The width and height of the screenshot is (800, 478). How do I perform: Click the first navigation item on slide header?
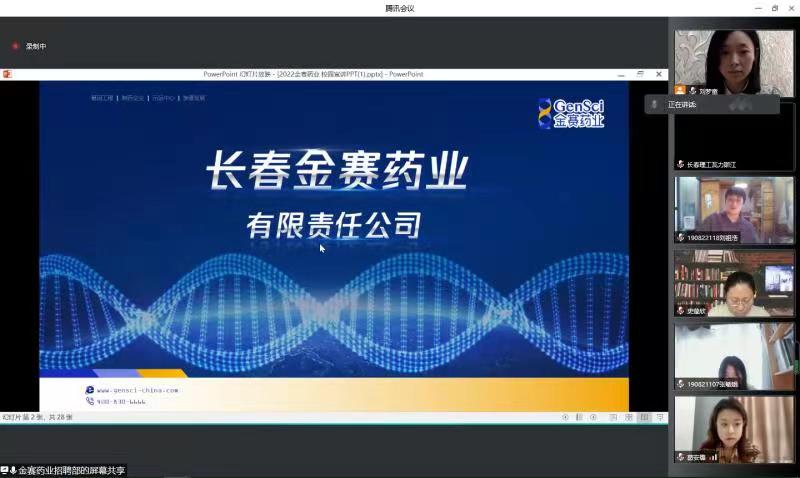[x=102, y=98]
